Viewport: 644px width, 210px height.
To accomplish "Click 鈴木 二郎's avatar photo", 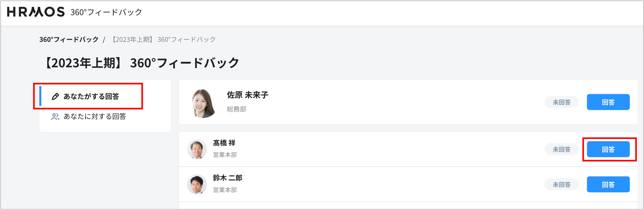I will point(197,185).
